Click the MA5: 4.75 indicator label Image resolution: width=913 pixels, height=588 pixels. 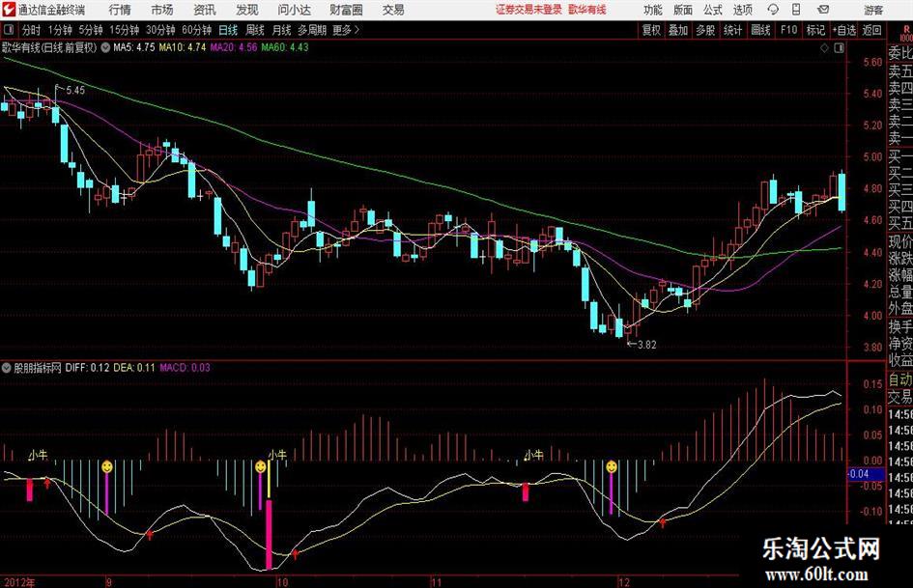(134, 47)
